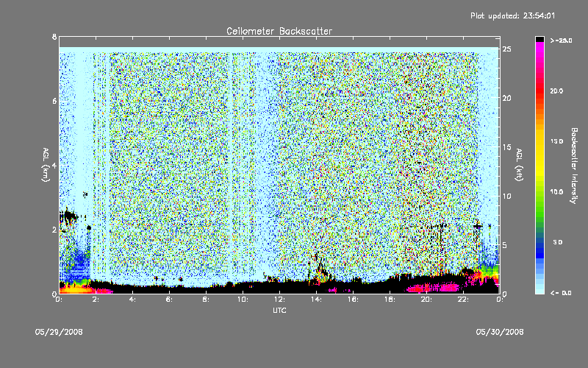The width and height of the screenshot is (588, 368).
Task: Click the "Backscatter Intensity" colorbar label
Action: click(574, 166)
